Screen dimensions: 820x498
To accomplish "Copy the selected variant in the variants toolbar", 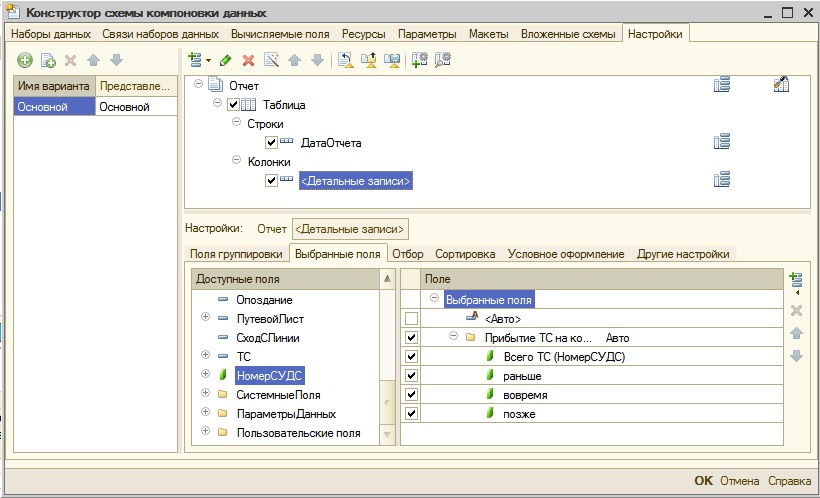I will [48, 60].
